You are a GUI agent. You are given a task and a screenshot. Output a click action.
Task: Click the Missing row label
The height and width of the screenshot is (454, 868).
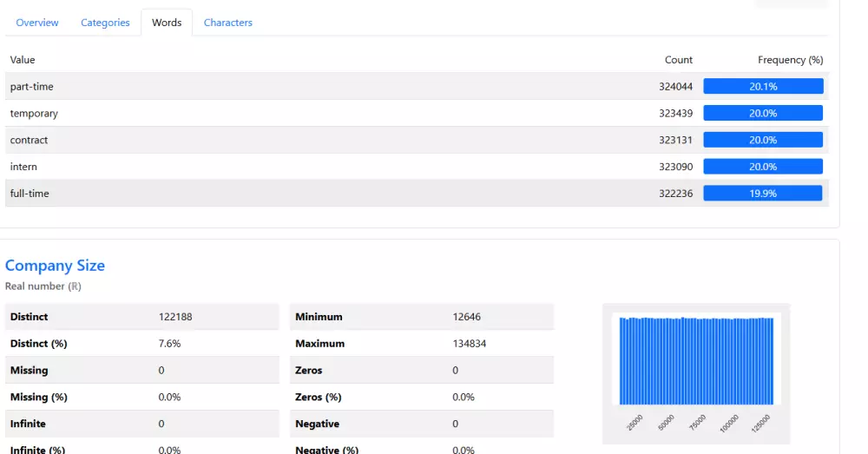pos(29,371)
